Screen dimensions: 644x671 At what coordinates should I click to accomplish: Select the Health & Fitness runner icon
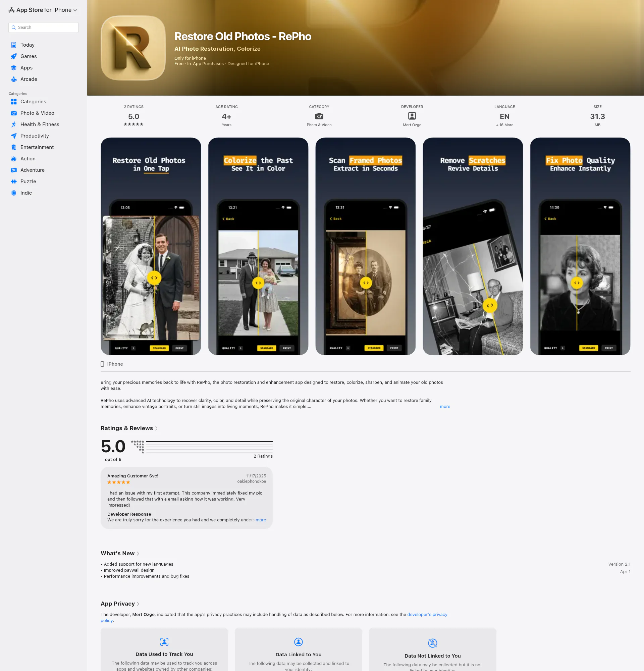(x=14, y=124)
